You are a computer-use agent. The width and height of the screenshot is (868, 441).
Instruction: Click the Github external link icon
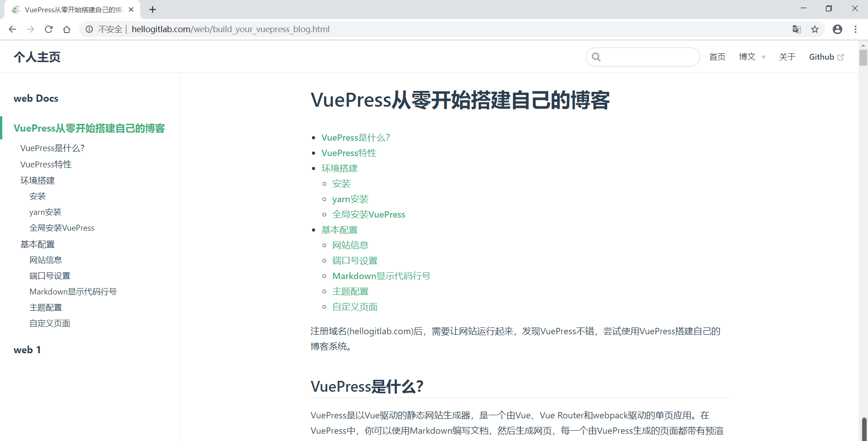(x=840, y=57)
